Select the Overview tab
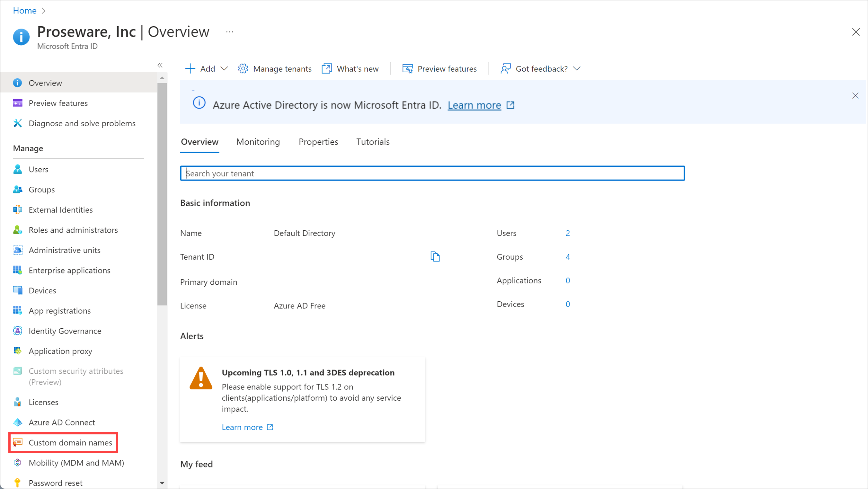 click(x=200, y=142)
